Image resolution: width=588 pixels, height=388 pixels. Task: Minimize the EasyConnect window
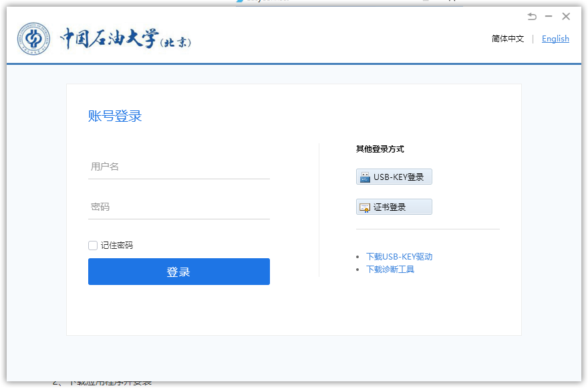(x=549, y=16)
